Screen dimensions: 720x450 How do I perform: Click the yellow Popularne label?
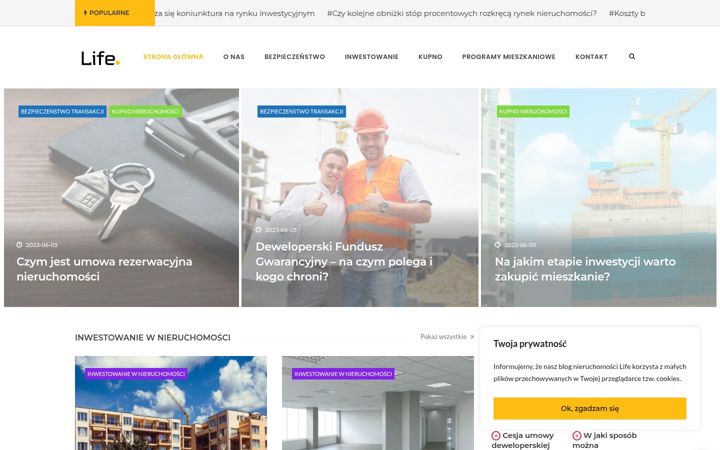click(x=115, y=13)
